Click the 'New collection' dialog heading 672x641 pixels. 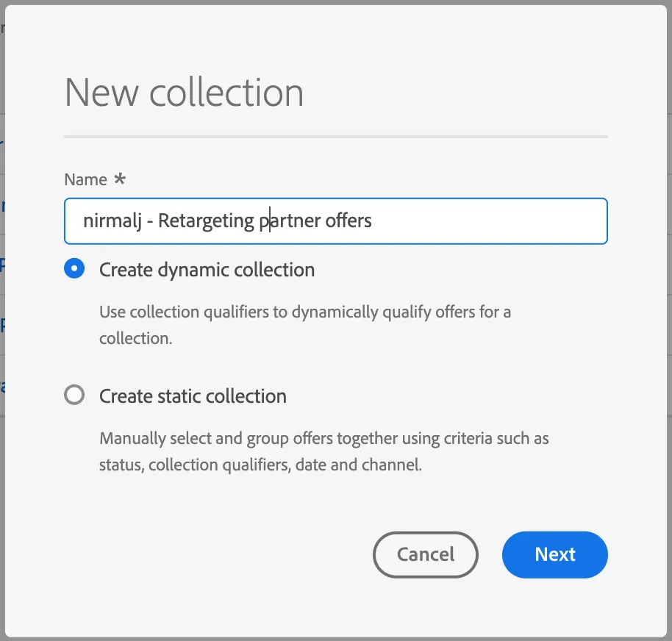185,92
